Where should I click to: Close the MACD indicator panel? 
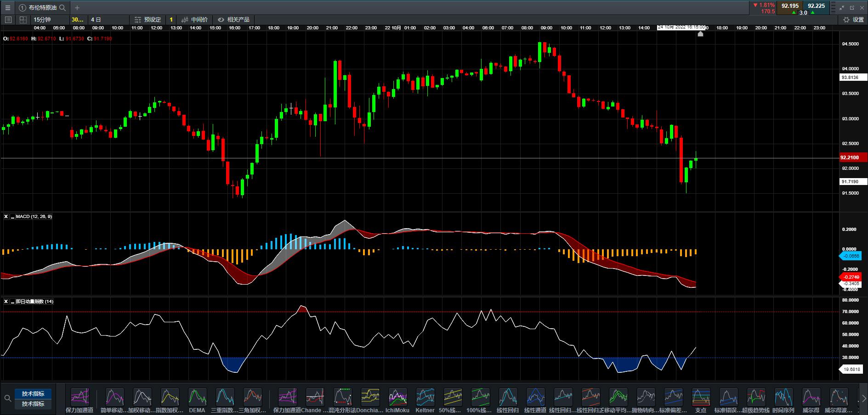6,217
